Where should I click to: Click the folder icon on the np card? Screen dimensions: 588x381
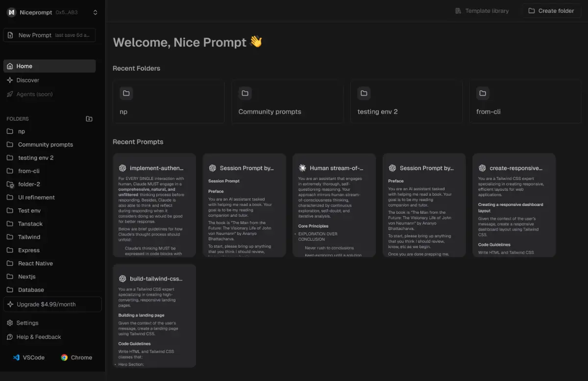pos(126,93)
